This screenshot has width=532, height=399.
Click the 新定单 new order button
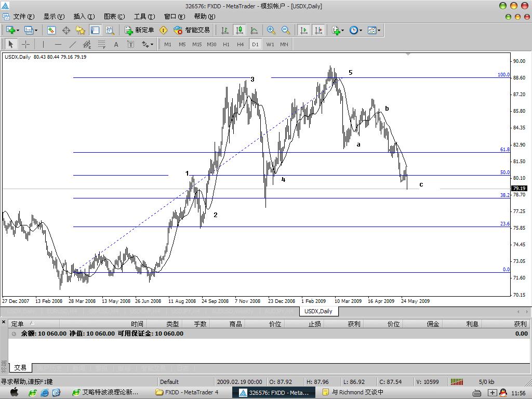(x=139, y=30)
